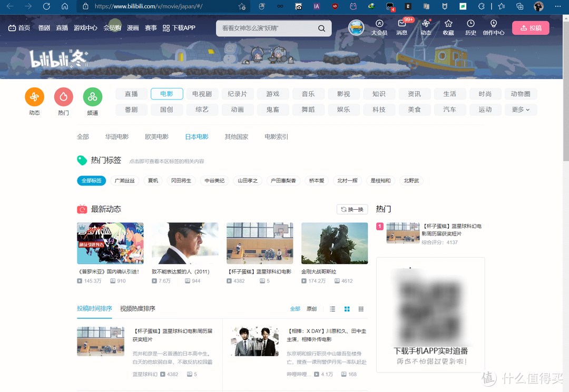Click the browser back arrow

click(10, 6)
